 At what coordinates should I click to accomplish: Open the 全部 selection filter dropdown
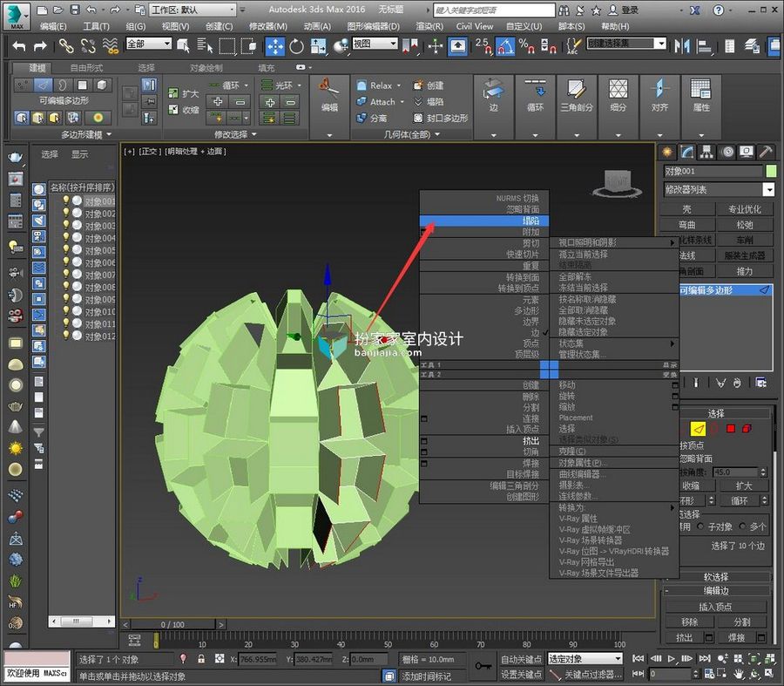pos(149,44)
